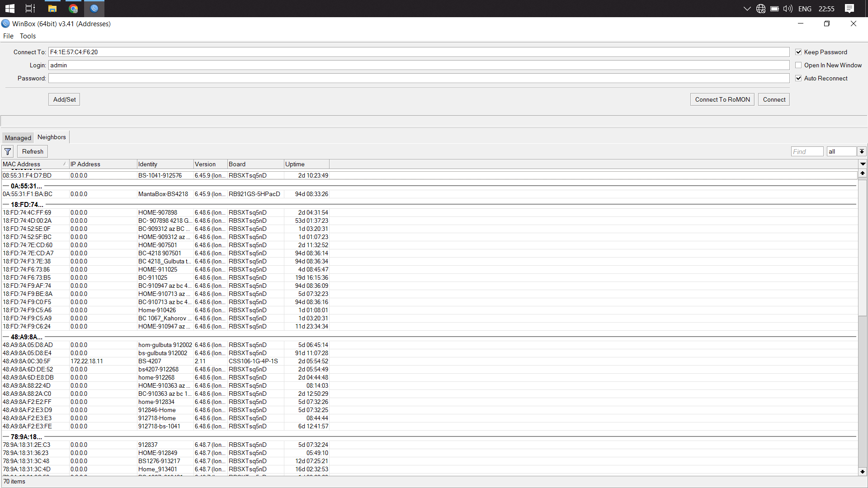The width and height of the screenshot is (868, 488).
Task: Select MAC 18:FD:74:4C:FF:69
Action: 27,212
